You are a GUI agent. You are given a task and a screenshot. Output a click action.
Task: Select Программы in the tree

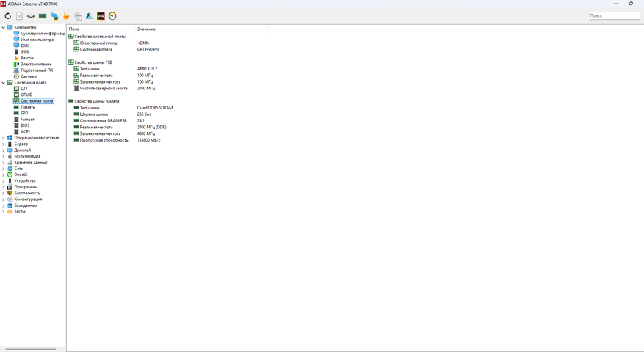click(x=26, y=187)
